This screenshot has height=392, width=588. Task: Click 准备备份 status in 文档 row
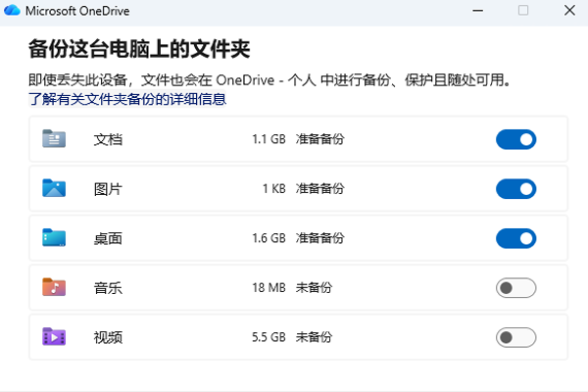pyautogui.click(x=319, y=139)
